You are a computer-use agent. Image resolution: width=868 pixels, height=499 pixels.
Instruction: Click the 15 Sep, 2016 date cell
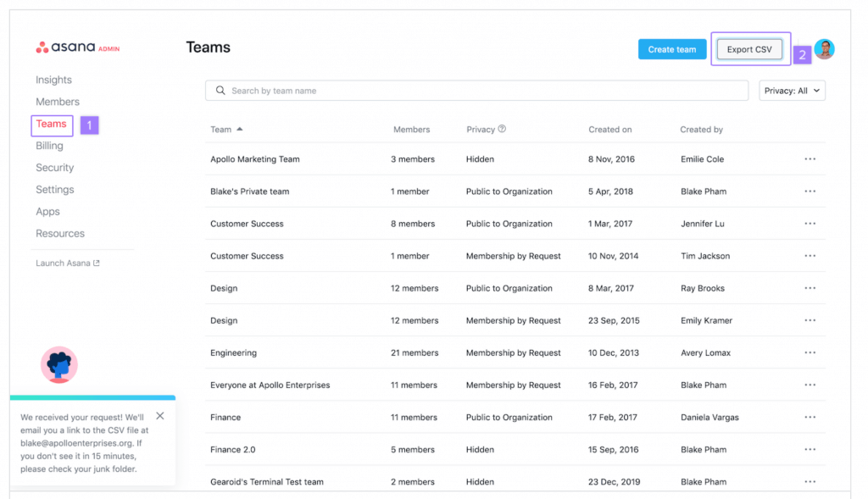614,449
